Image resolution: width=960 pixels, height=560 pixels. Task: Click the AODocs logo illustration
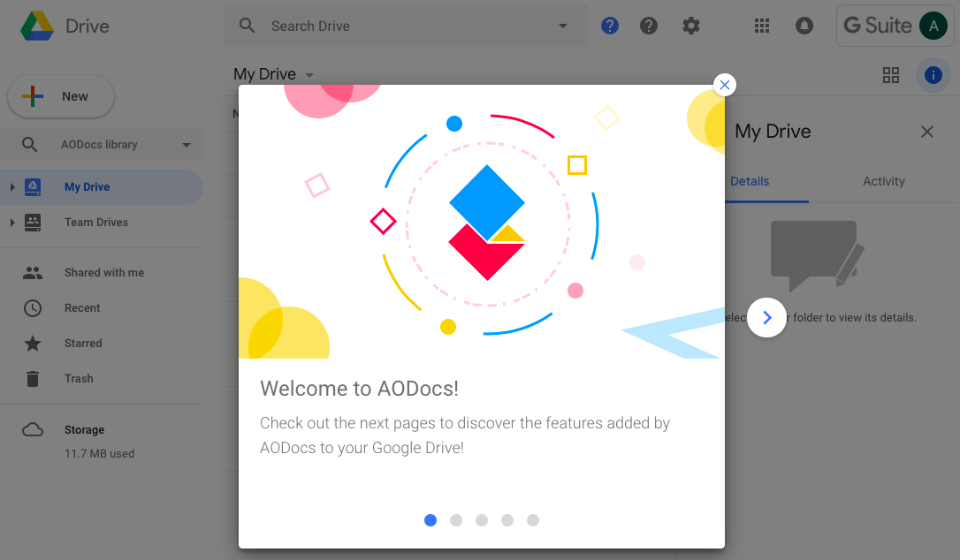[x=487, y=223]
